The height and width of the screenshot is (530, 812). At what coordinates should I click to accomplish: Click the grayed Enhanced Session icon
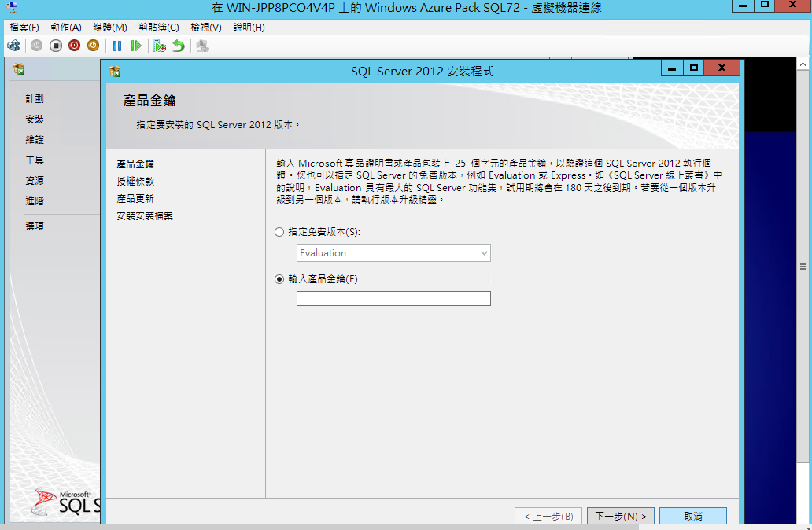point(202,46)
